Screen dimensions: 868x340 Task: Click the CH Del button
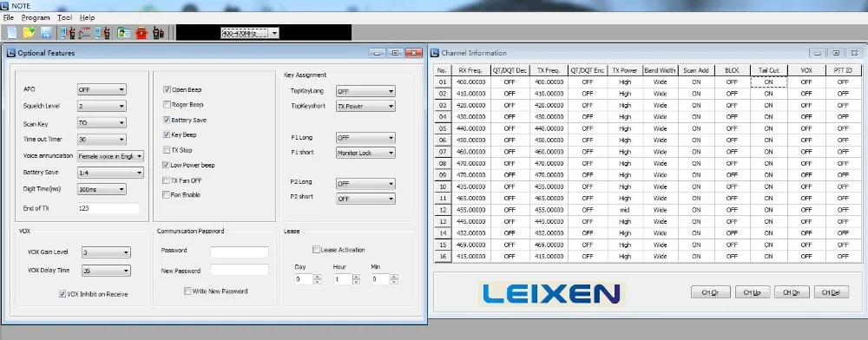(x=831, y=292)
